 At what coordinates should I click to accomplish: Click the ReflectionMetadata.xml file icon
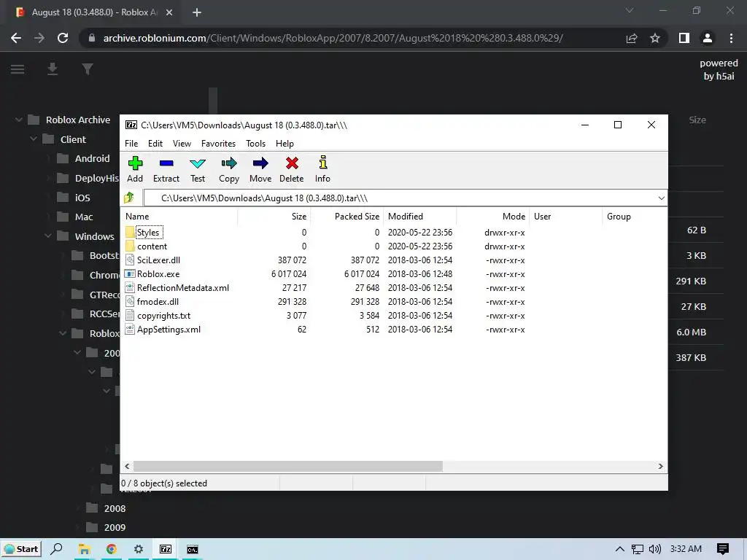click(130, 287)
